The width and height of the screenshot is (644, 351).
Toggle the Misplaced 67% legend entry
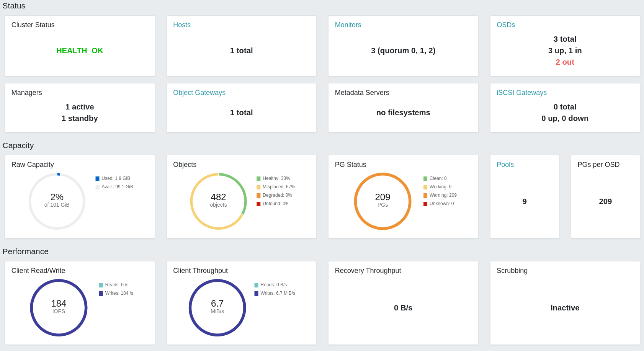[276, 187]
